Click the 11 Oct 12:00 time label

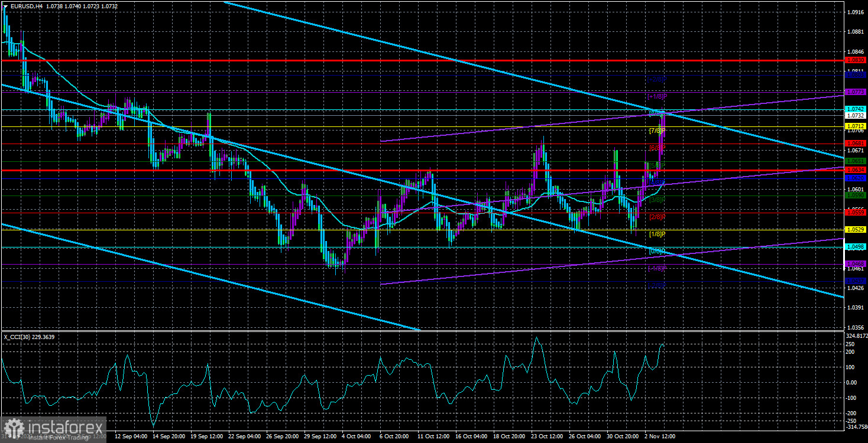433,437
